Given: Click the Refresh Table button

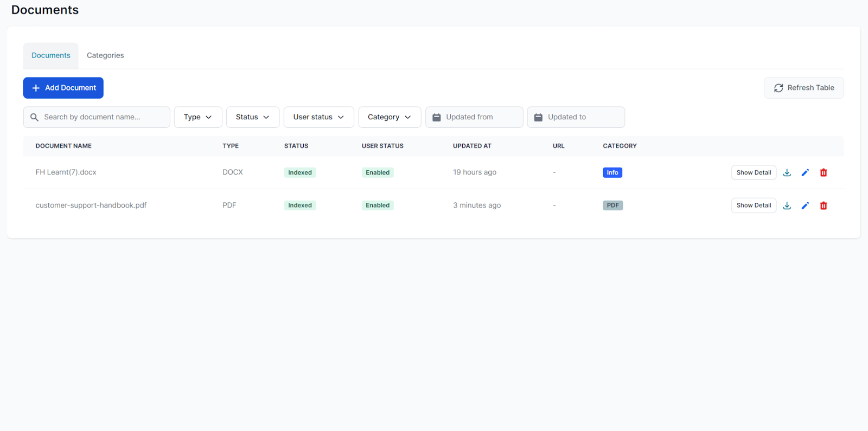Looking at the screenshot, I should pos(803,88).
